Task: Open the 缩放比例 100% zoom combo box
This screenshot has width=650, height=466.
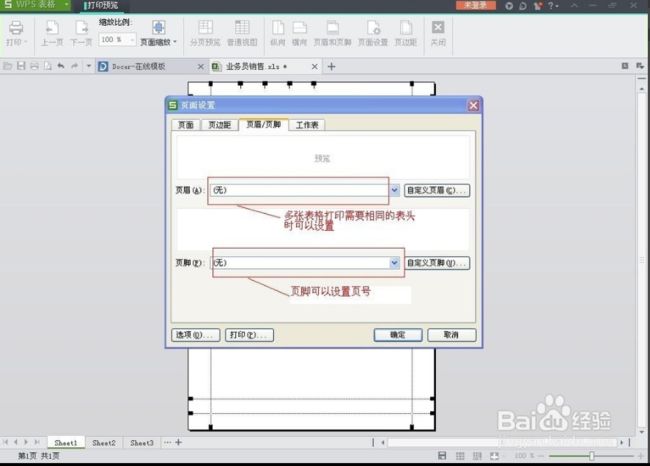Action: coord(117,39)
